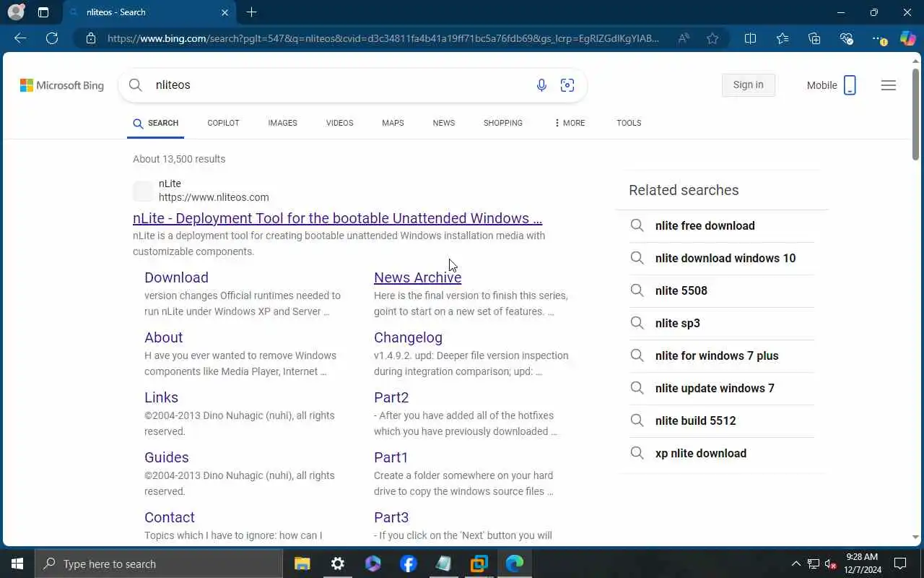Click the search magnifier in Bing box
Viewport: 924px width, 578px height.
[x=135, y=85]
